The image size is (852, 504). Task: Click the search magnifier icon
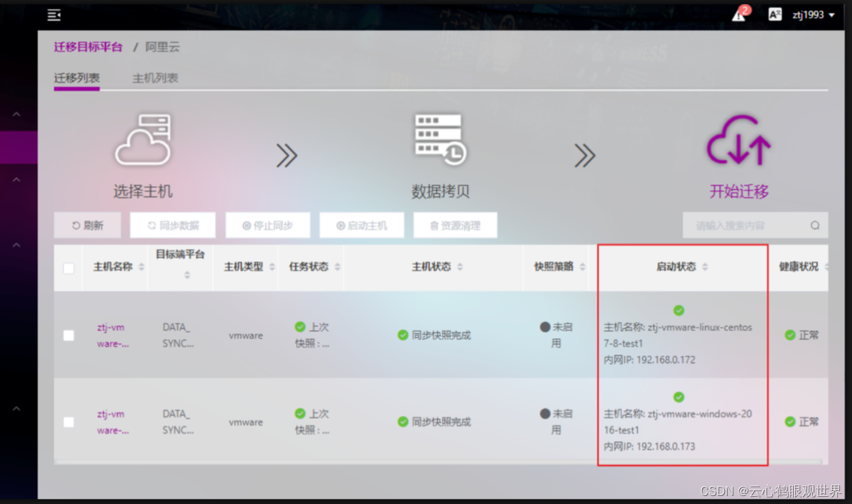pos(815,226)
